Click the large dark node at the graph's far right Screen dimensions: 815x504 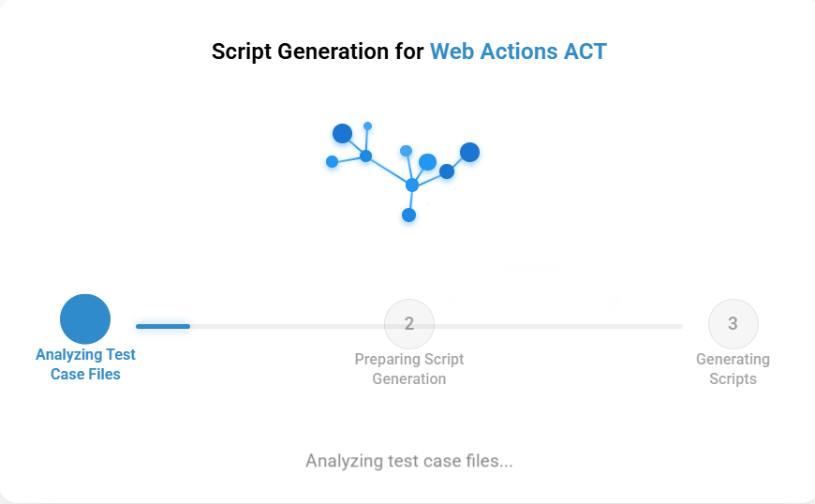tap(470, 153)
